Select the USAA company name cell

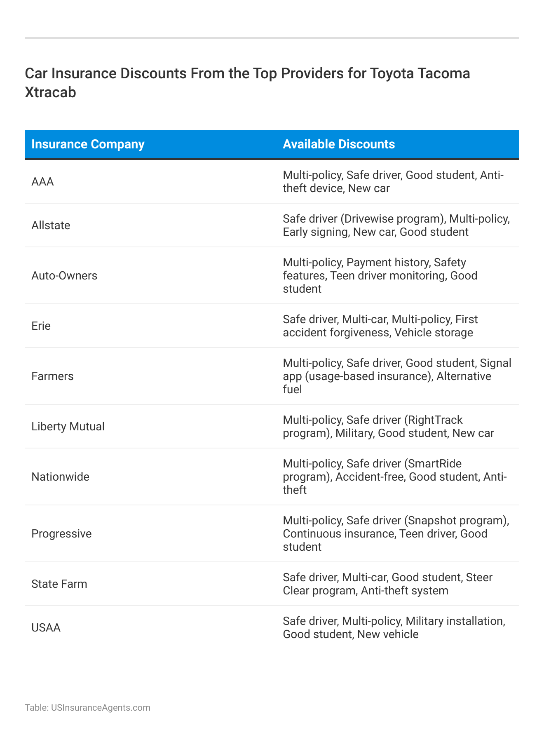46,628
